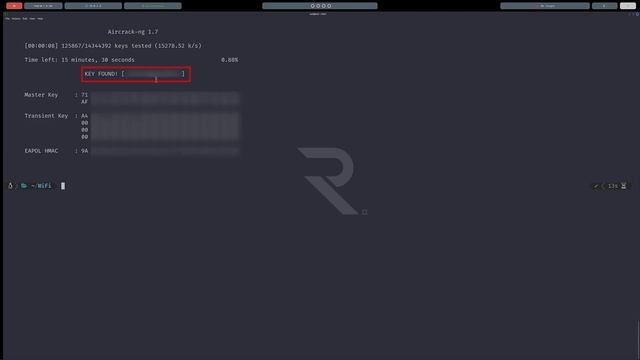
Task: Click the 'Time left: 15 minutes, 30 seconds' line
Action: tap(80, 60)
